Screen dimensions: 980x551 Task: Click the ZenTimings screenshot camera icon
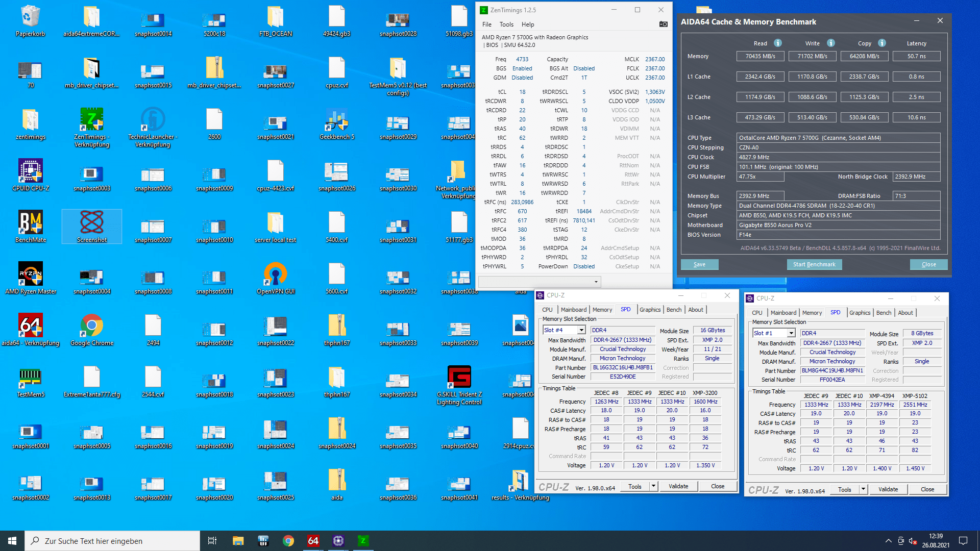[x=663, y=24]
